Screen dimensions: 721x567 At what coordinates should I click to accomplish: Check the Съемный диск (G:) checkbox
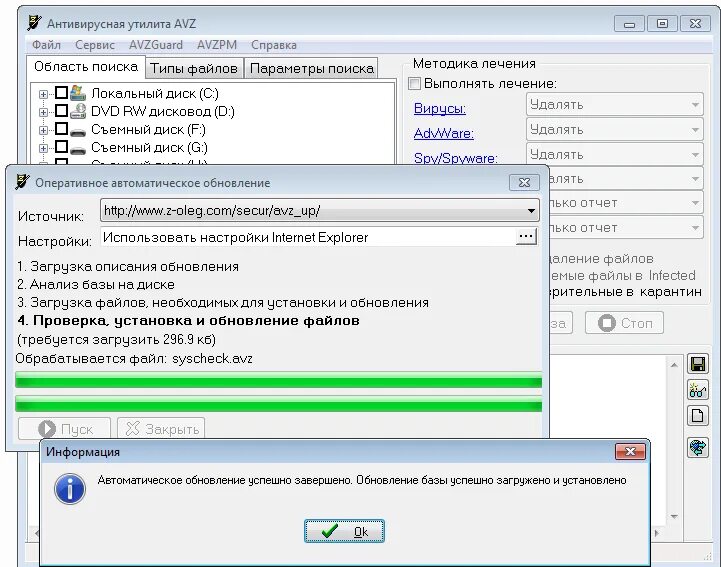click(x=61, y=146)
